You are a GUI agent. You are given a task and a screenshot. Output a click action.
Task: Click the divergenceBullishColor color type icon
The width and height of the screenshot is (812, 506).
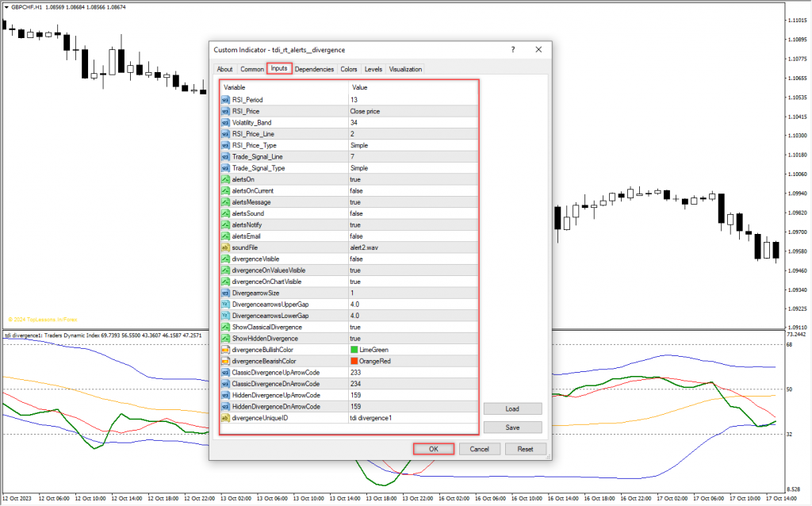[x=226, y=350]
